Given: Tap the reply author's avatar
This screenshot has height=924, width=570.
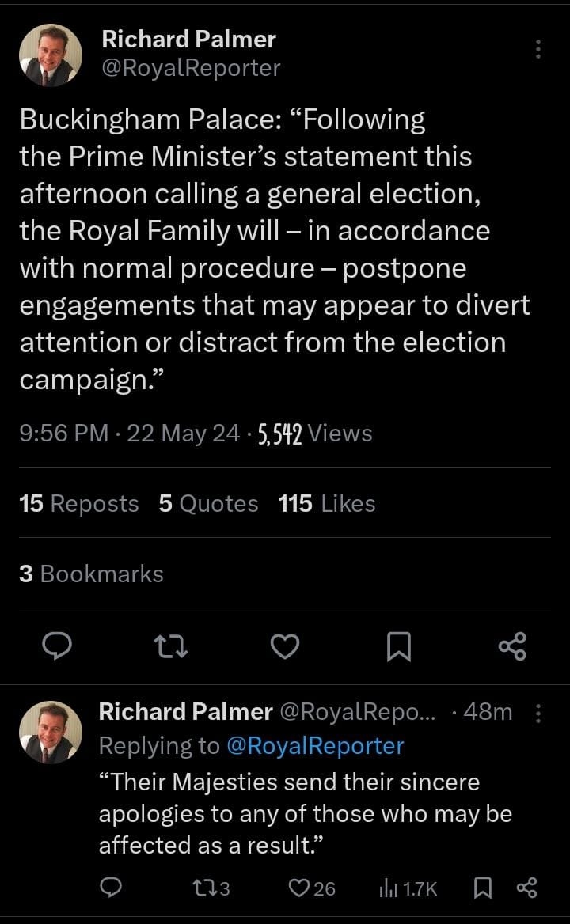Looking at the screenshot, I should [51, 732].
